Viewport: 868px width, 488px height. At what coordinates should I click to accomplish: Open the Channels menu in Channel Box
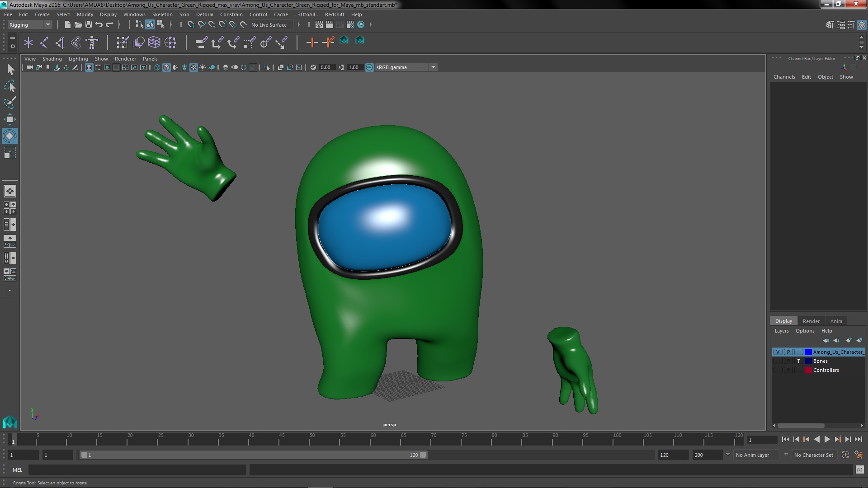[784, 77]
